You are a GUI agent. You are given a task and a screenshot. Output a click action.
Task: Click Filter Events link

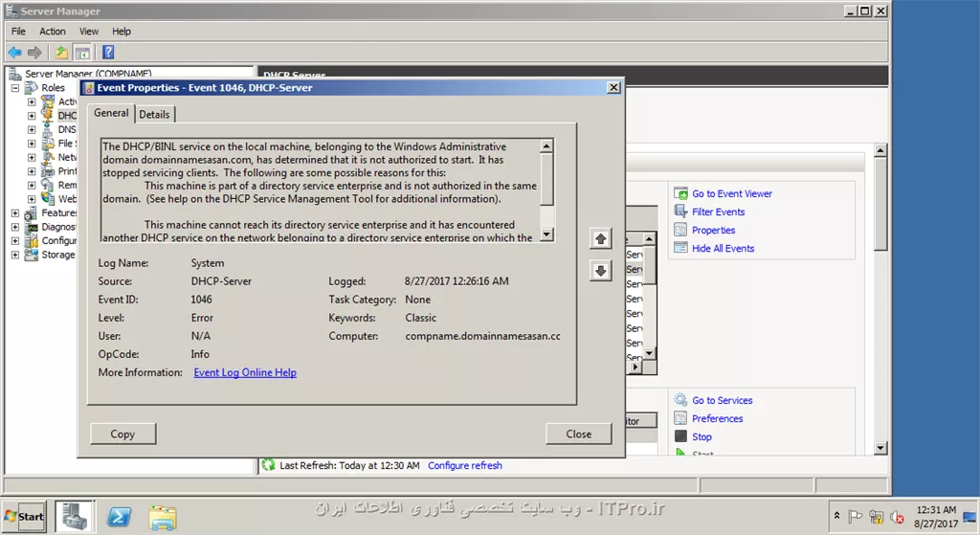(718, 212)
